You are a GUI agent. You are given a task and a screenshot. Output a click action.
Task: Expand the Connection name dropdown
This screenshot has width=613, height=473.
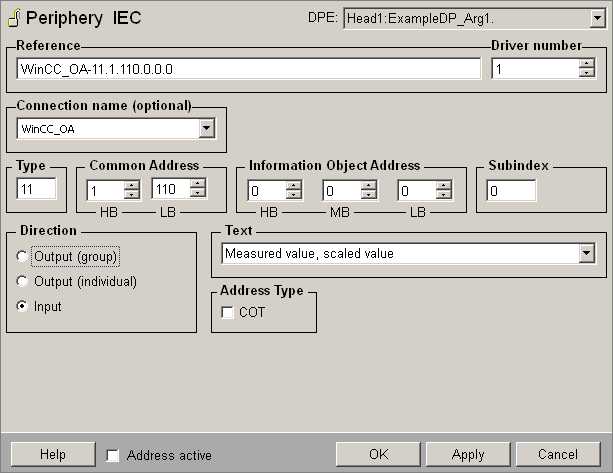tap(206, 128)
